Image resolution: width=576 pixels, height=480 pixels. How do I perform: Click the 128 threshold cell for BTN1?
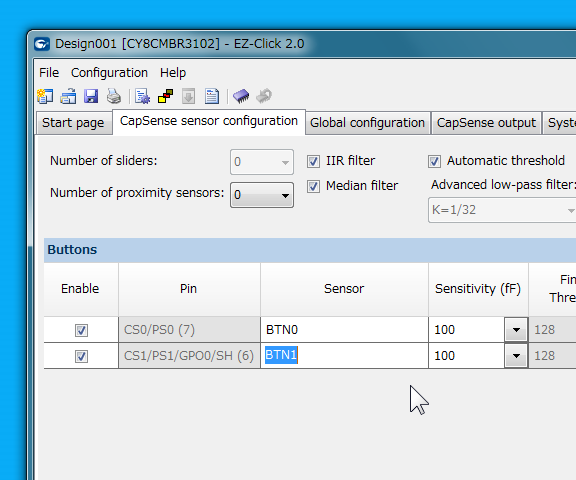(552, 356)
